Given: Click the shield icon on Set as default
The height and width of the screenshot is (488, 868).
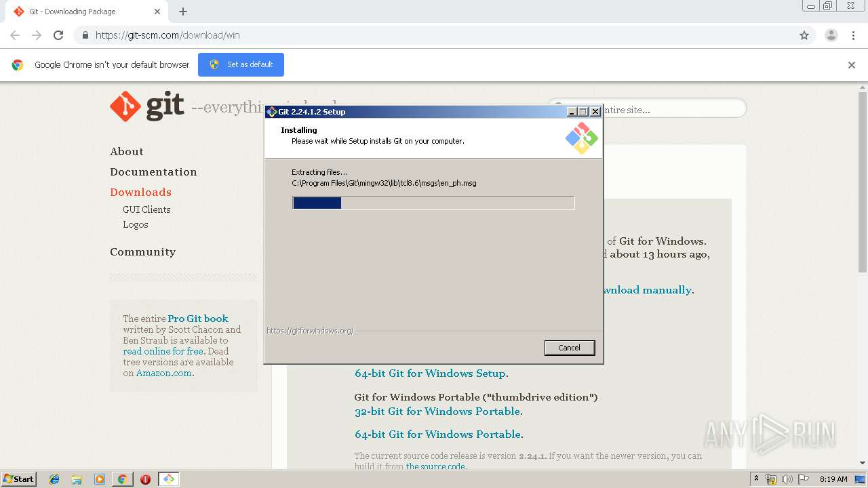Looking at the screenshot, I should click(214, 64).
